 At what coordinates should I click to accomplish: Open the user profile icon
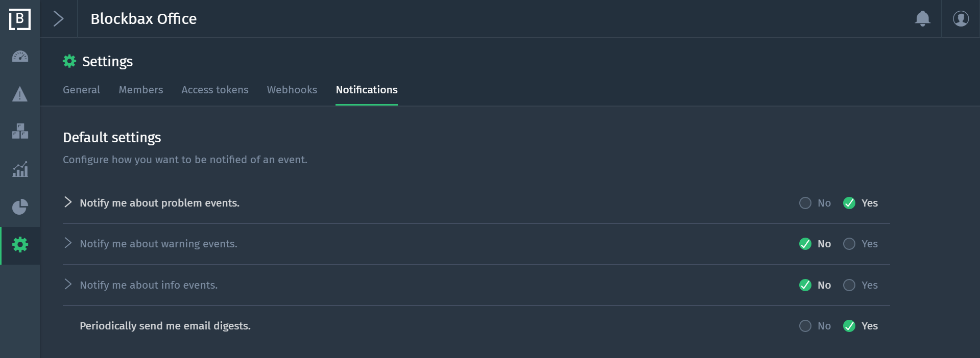[x=961, y=19]
